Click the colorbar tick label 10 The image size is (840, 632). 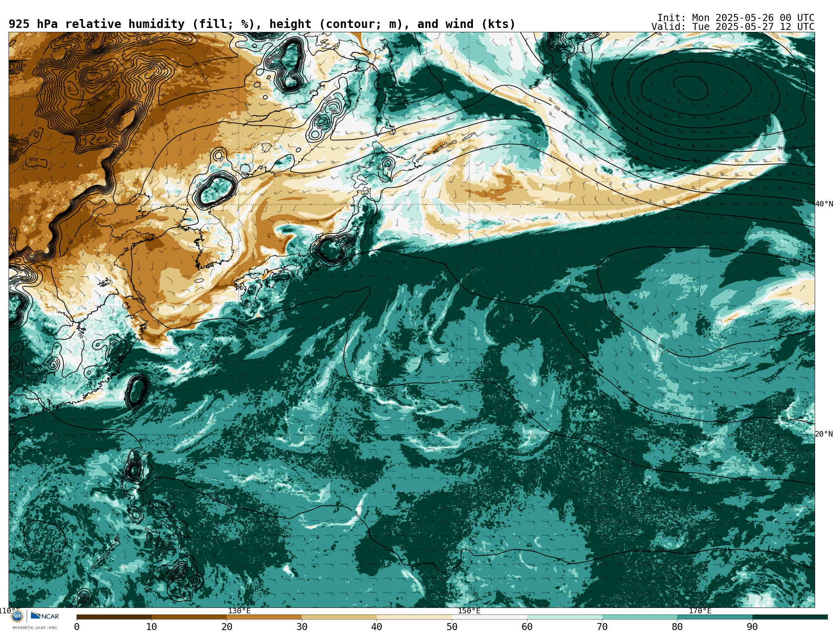(152, 627)
